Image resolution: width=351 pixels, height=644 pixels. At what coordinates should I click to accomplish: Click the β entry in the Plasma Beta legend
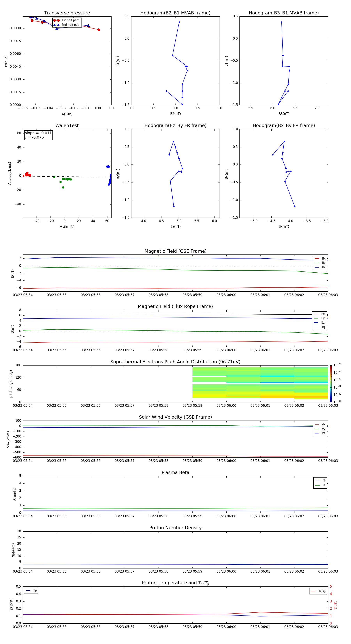pos(320,485)
